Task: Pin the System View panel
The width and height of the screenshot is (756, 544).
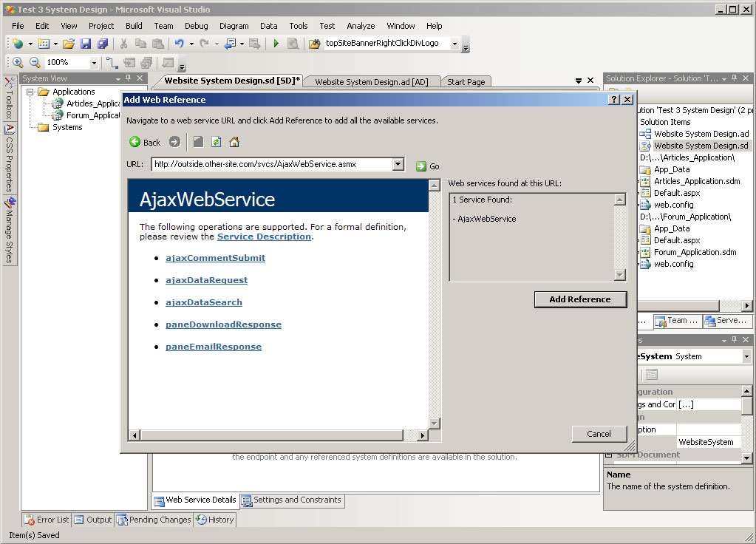Action: [x=129, y=78]
